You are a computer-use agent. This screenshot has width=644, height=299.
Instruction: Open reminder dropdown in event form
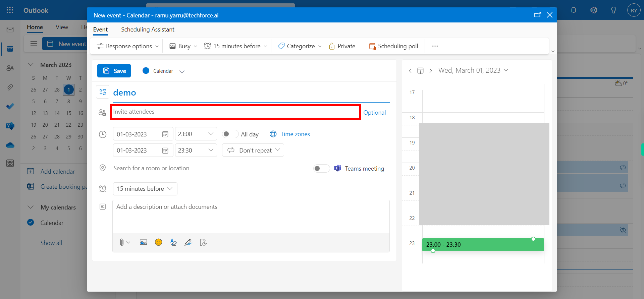[x=145, y=189]
